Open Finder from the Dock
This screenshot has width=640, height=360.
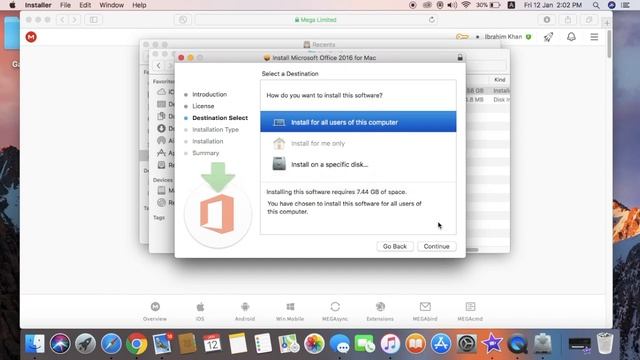[35, 343]
